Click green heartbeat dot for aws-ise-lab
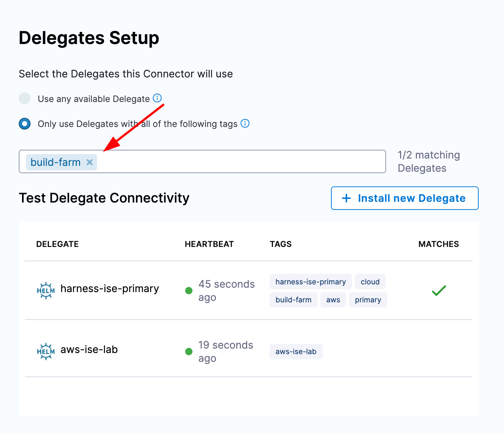The width and height of the screenshot is (504, 433). pos(189,352)
